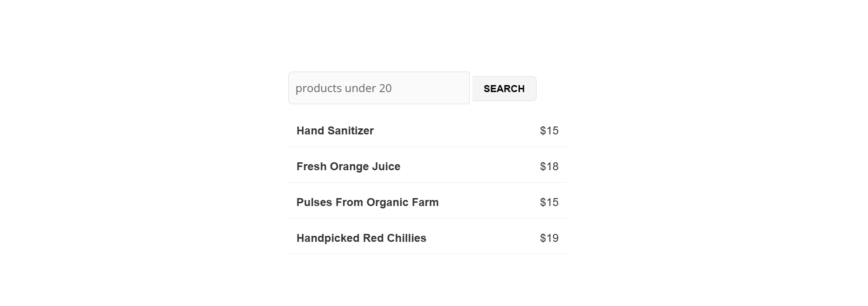Click the 'products under 20' search field

(x=378, y=88)
